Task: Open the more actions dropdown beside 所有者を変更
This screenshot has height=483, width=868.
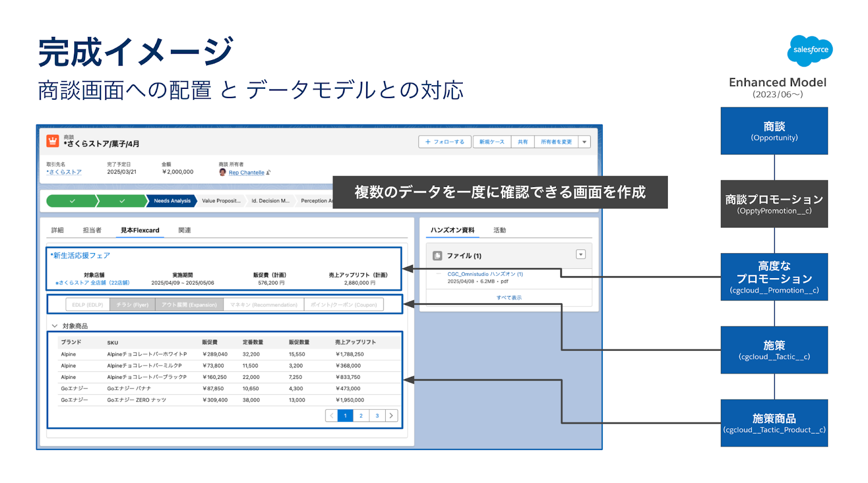Action: (584, 142)
